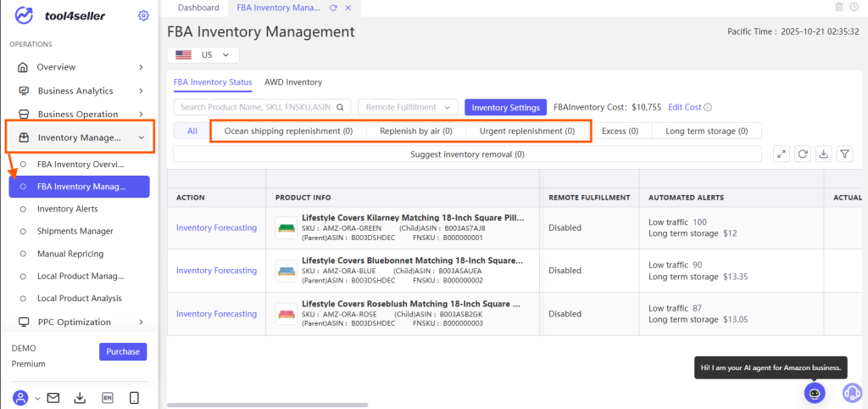Click the Business Analytics chart icon
The height and width of the screenshot is (409, 868).
coord(24,91)
